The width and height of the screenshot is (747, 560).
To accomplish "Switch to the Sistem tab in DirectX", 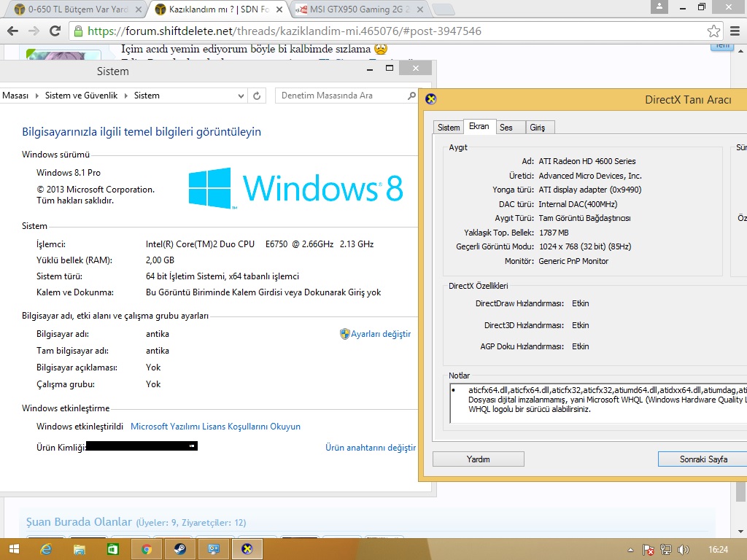I will 448,128.
